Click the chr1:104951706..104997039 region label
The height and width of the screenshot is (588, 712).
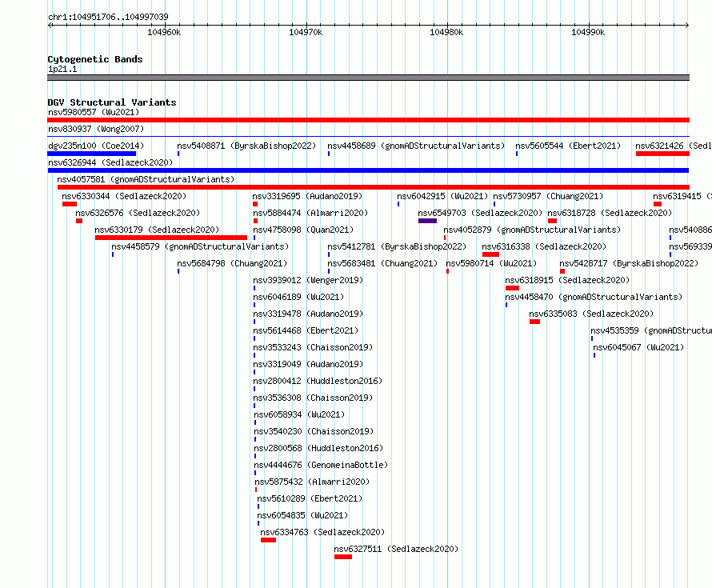pos(108,17)
